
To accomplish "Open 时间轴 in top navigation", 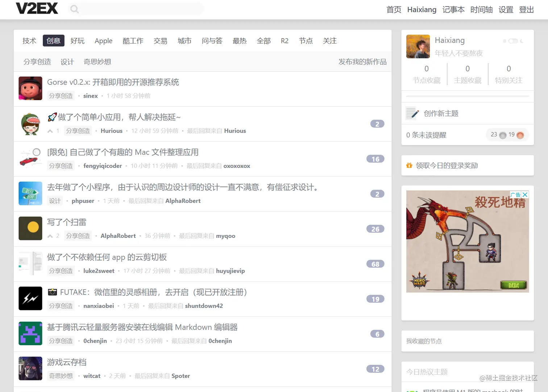I will point(482,9).
